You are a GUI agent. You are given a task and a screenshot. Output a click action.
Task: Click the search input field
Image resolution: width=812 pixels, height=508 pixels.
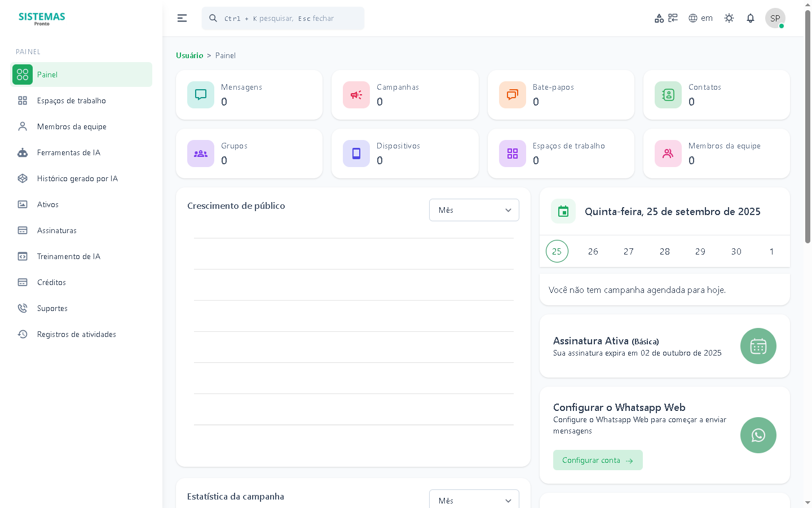pyautogui.click(x=288, y=19)
